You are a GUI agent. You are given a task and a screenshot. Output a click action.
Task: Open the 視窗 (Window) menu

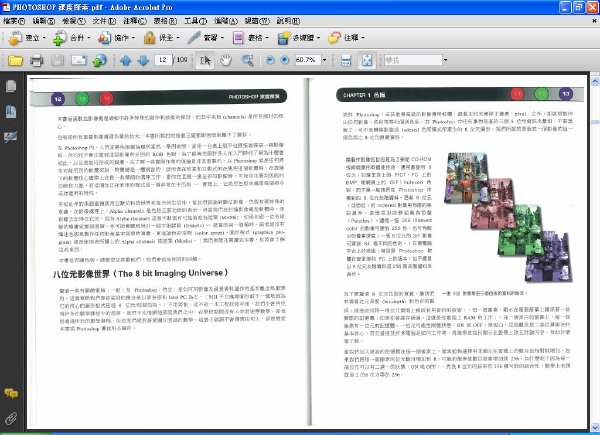[x=257, y=21]
